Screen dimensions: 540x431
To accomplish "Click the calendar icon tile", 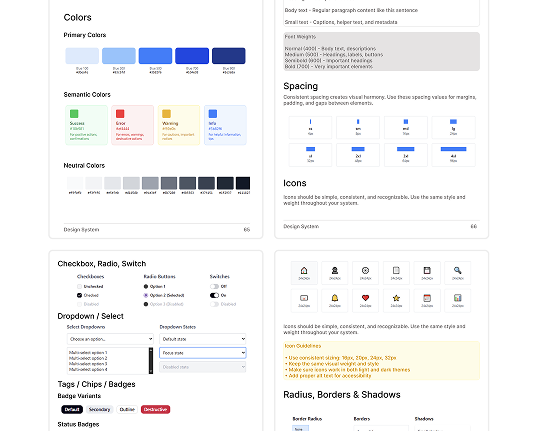I will point(427,301).
